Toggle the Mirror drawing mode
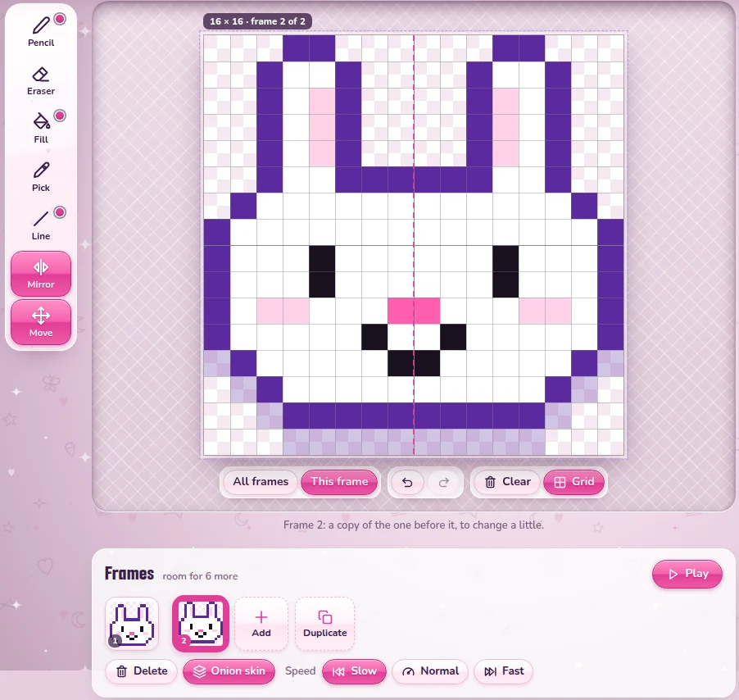 40,274
